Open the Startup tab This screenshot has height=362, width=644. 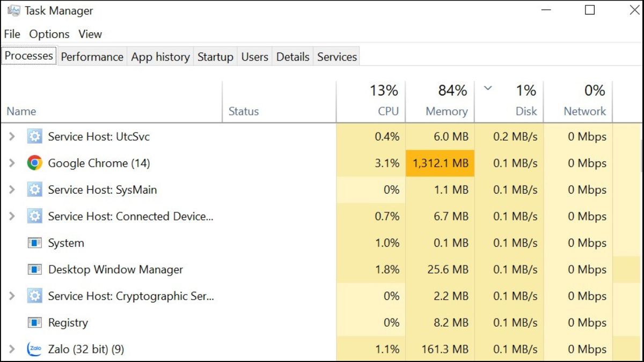pos(215,57)
